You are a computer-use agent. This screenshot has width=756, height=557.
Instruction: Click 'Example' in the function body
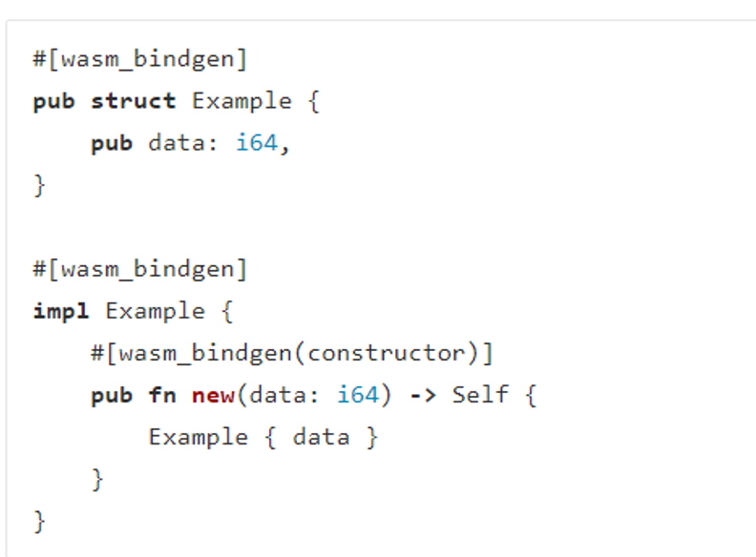point(199,438)
